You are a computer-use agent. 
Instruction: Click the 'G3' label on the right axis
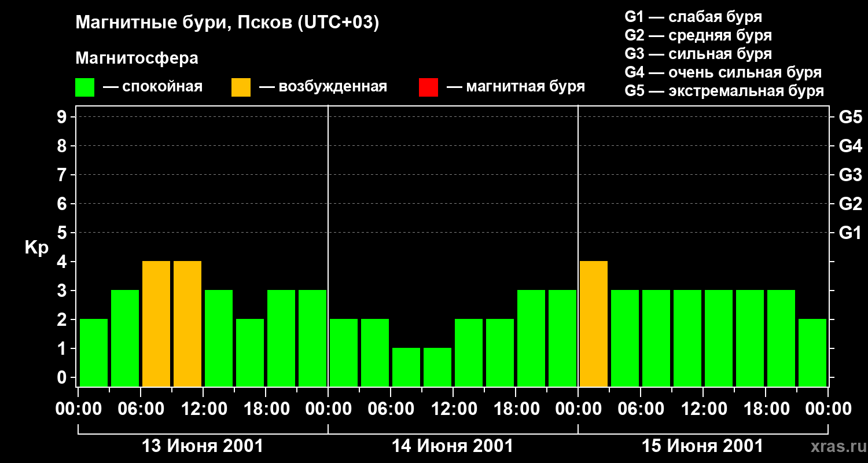click(851, 175)
